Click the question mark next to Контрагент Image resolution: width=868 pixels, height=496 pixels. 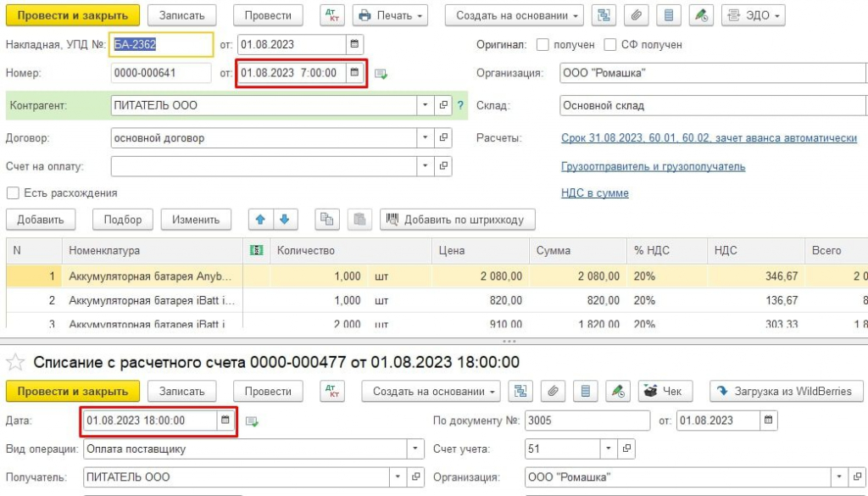[x=460, y=105]
